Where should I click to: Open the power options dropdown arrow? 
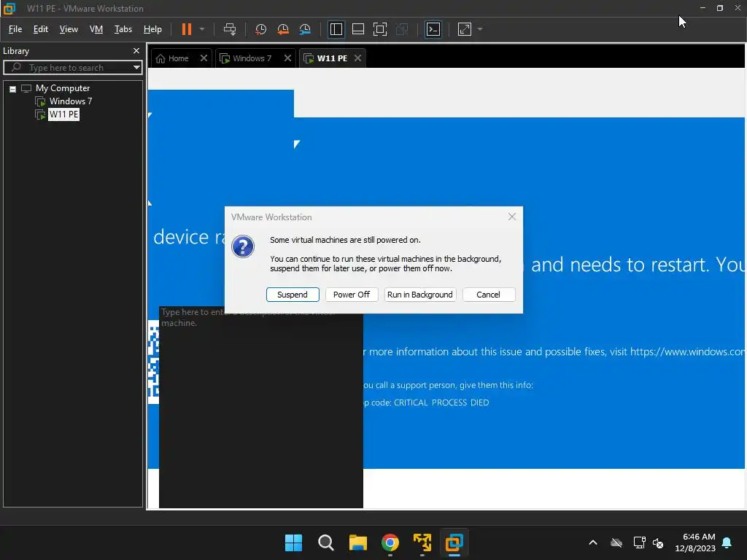tap(202, 29)
